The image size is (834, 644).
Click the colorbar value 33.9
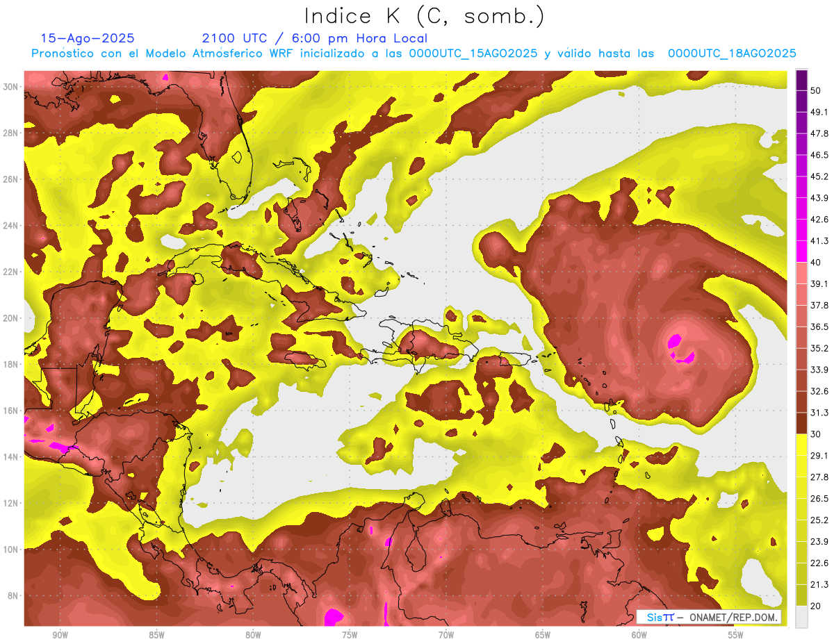(x=819, y=370)
